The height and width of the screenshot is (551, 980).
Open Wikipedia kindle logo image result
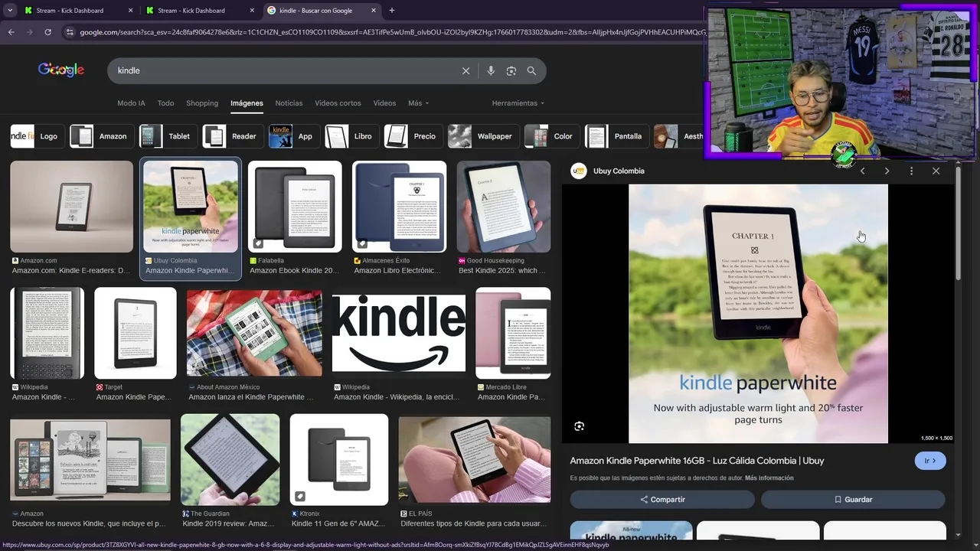click(x=399, y=333)
